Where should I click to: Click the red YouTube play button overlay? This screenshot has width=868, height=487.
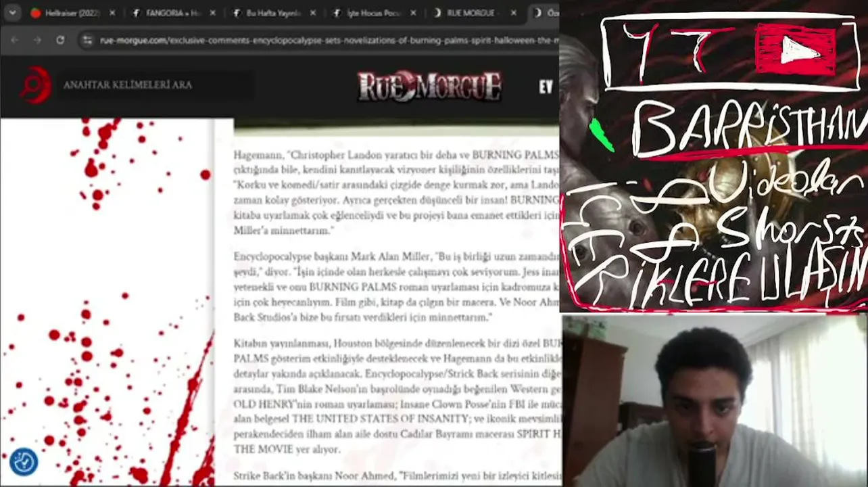(x=796, y=49)
